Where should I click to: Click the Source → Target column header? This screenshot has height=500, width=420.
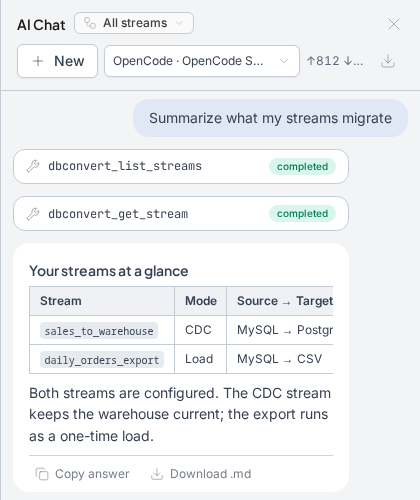pos(280,301)
